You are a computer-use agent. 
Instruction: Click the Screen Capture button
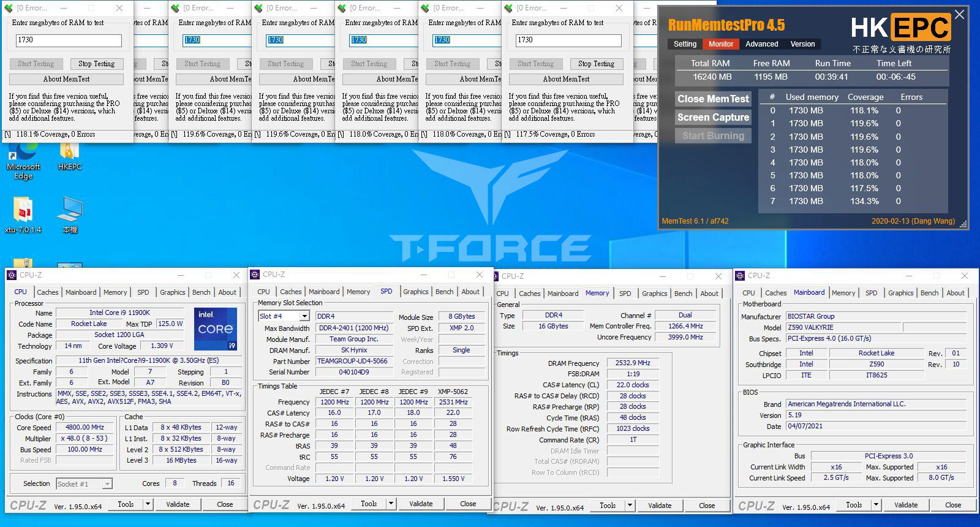click(713, 117)
